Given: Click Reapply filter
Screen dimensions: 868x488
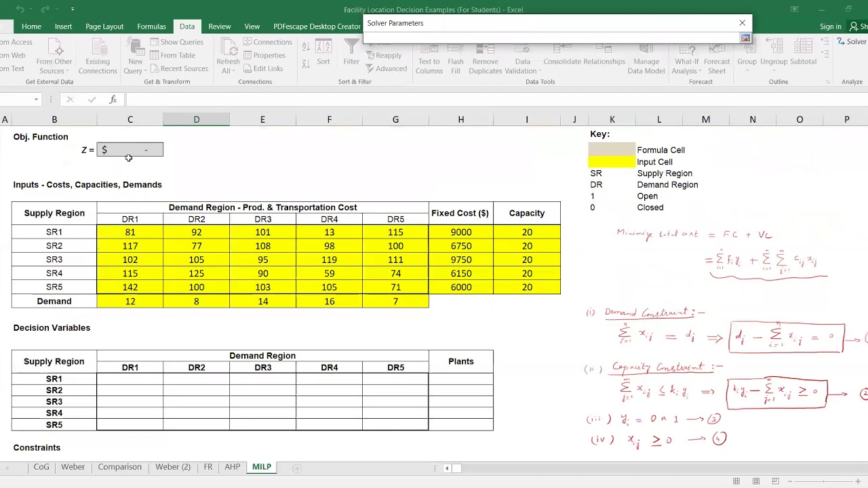Looking at the screenshot, I should coord(383,56).
